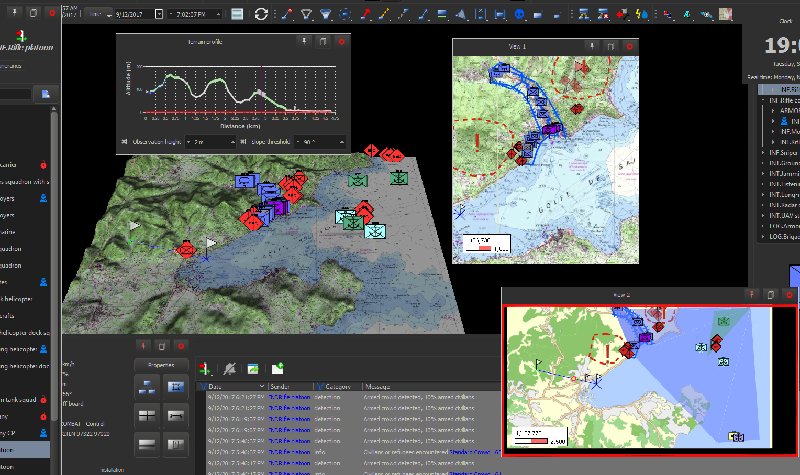Image resolution: width=800 pixels, height=475 pixels.
Task: Click the blue person icon in order of battle
Action: tap(784, 121)
